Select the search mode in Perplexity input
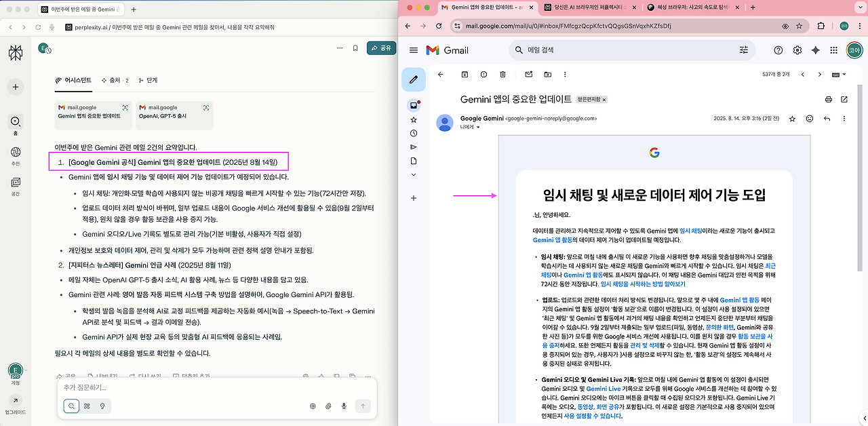The width and height of the screenshot is (868, 426). pos(71,406)
